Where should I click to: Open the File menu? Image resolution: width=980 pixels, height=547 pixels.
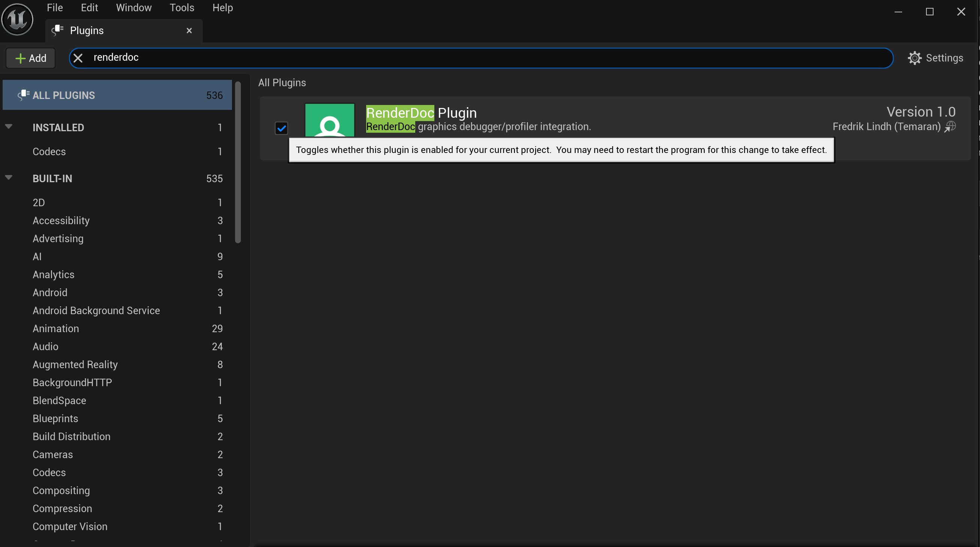[55, 7]
